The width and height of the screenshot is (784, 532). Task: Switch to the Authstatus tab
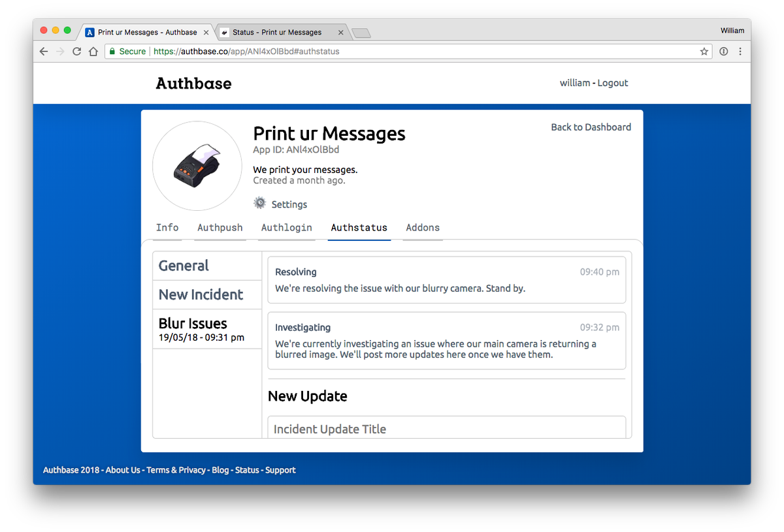tap(359, 227)
